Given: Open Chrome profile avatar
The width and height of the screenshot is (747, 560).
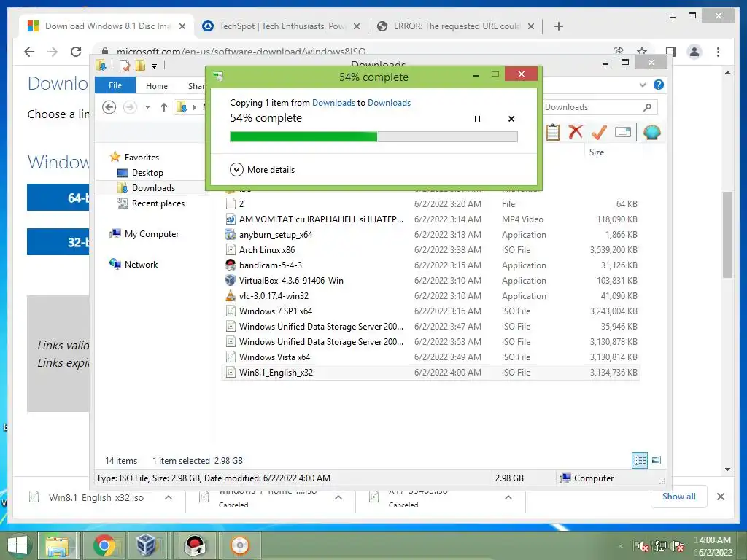Looking at the screenshot, I should (x=694, y=52).
